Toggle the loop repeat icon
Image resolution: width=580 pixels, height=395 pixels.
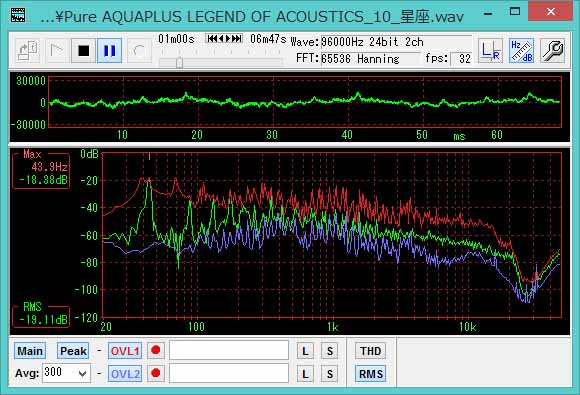(x=139, y=50)
